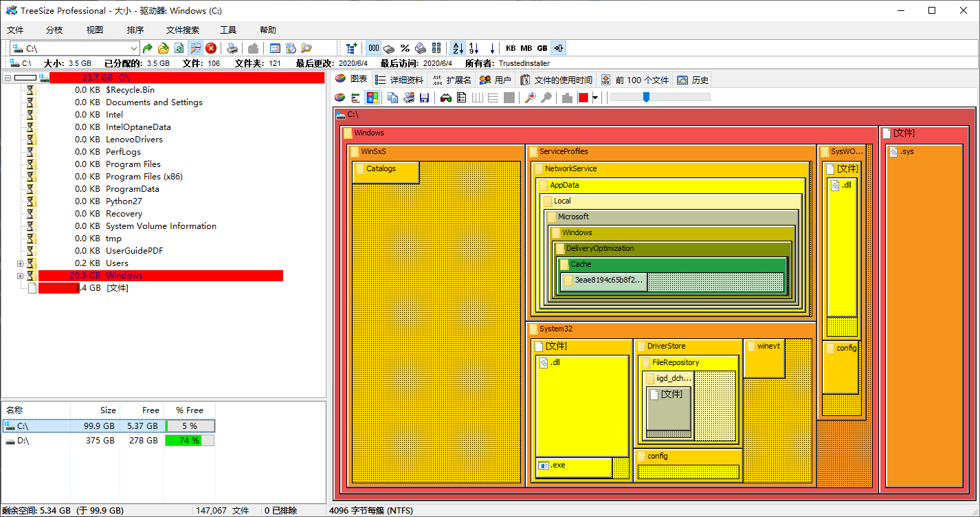
Task: Click the zoom in magnifier on chart toolbar
Action: point(531,98)
